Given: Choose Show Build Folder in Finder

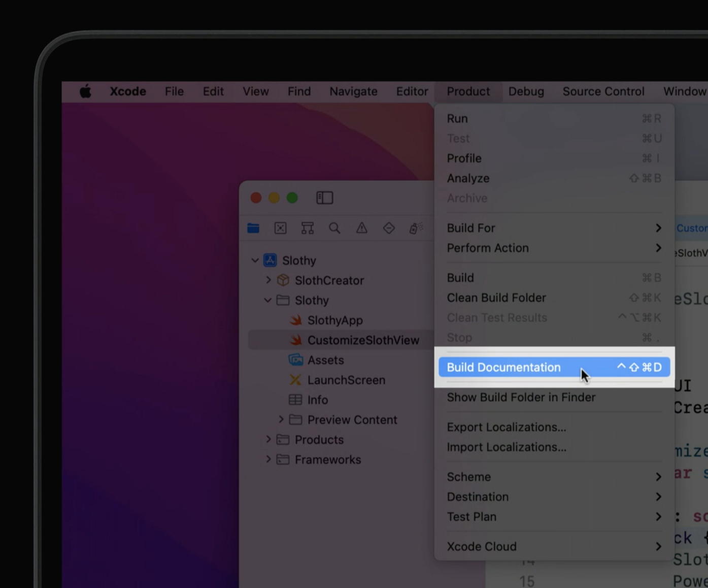Looking at the screenshot, I should point(554,397).
